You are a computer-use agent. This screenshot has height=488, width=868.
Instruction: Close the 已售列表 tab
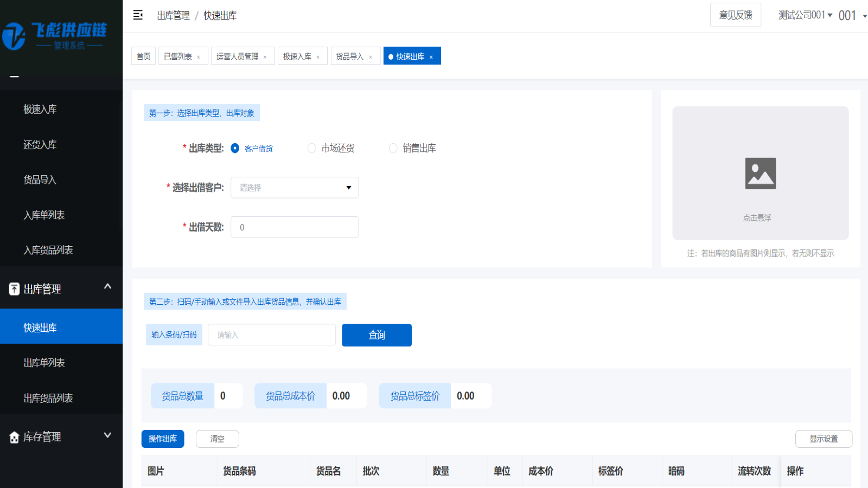tap(199, 56)
